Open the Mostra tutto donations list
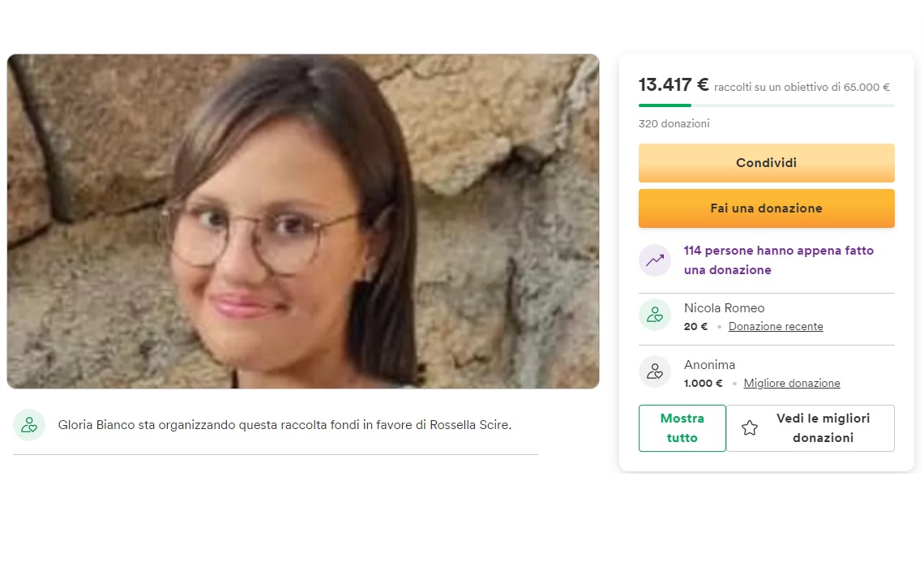 682,428
